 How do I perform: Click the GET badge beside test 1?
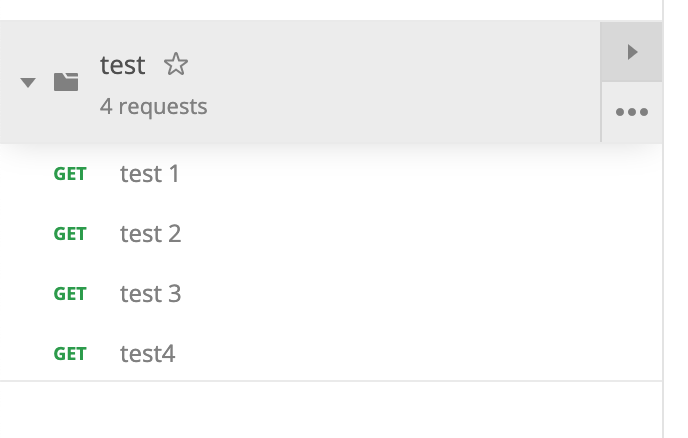(70, 174)
